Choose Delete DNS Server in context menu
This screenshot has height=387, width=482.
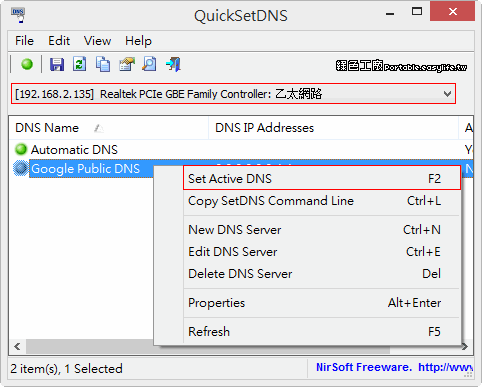(x=322, y=274)
